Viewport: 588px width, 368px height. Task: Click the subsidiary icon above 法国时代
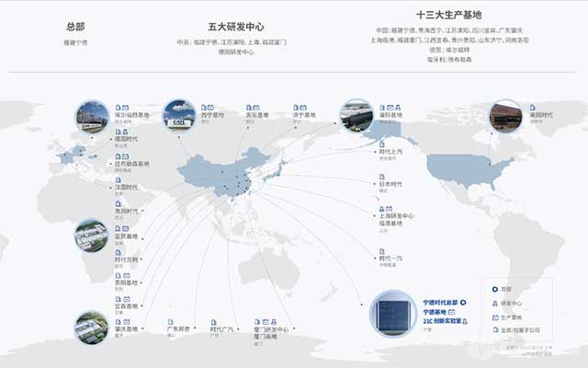[119, 180]
